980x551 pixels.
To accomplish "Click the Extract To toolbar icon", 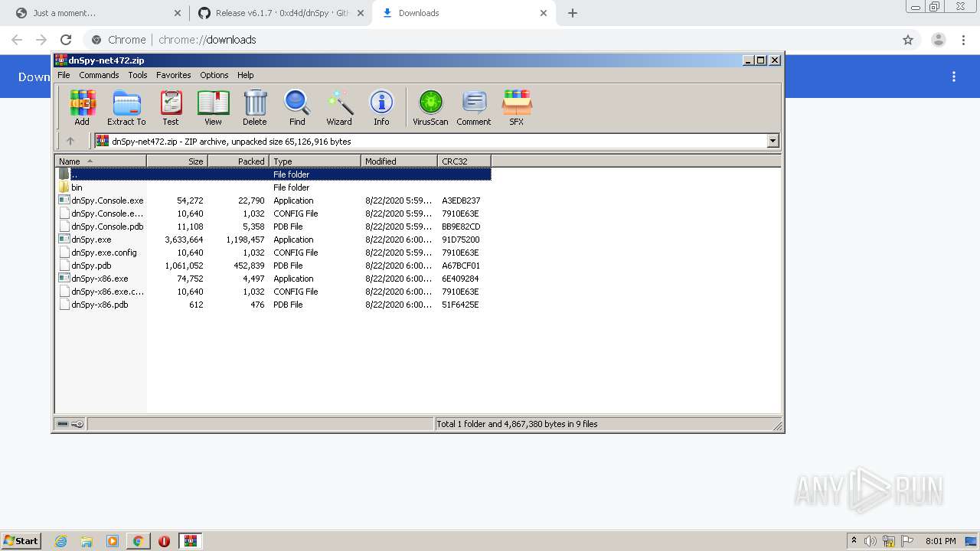I will coord(126,107).
